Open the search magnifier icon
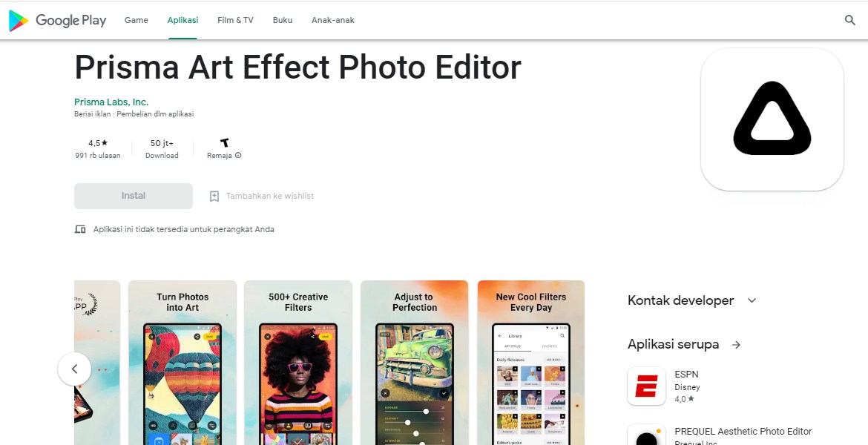This screenshot has height=445, width=868. 849,21
